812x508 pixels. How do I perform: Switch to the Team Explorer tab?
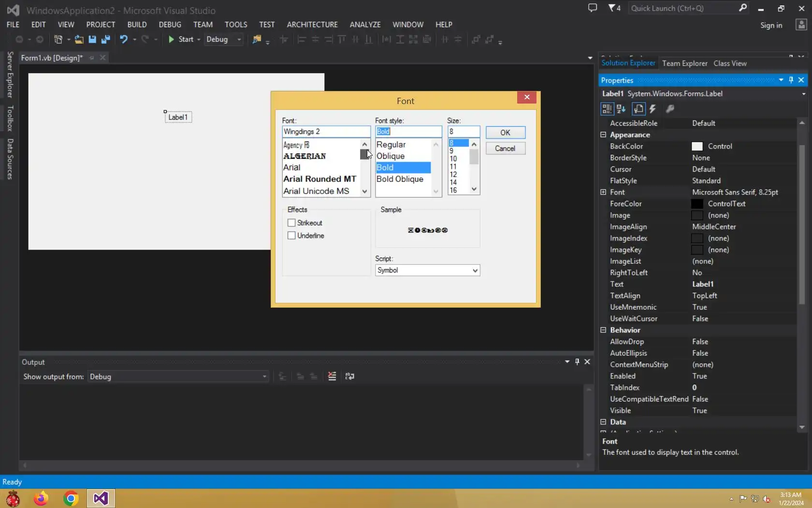coord(684,63)
